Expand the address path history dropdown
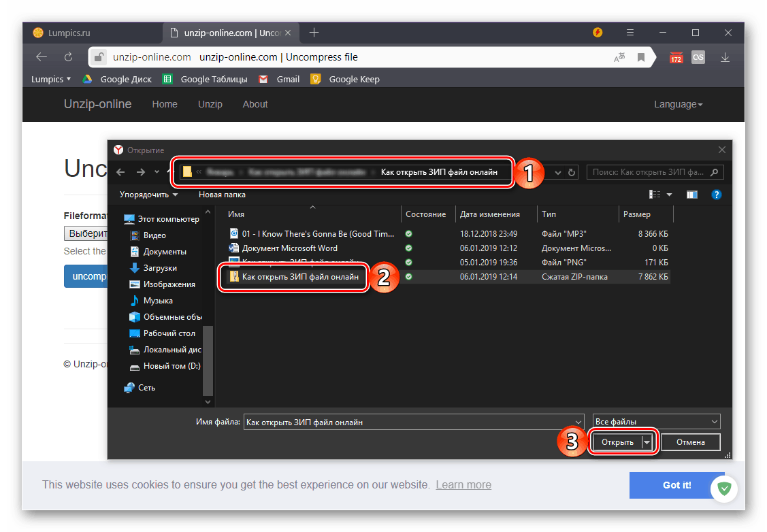Image resolution: width=767 pixels, height=532 pixels. click(558, 173)
